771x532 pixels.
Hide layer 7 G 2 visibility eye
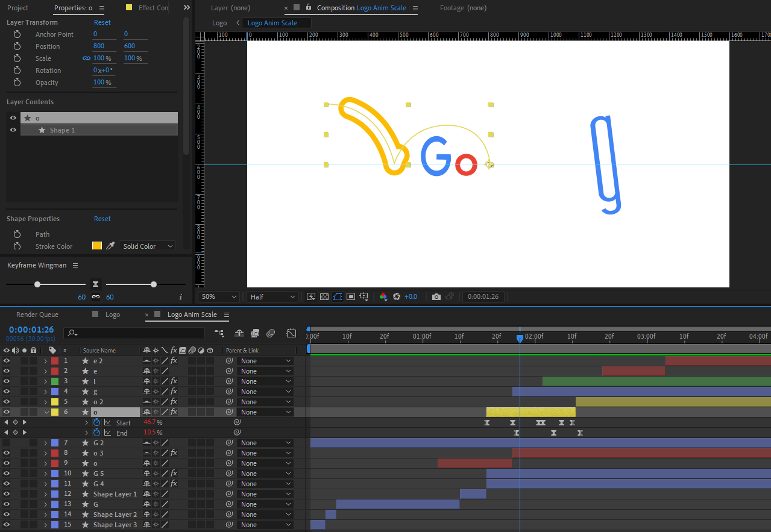tap(7, 443)
